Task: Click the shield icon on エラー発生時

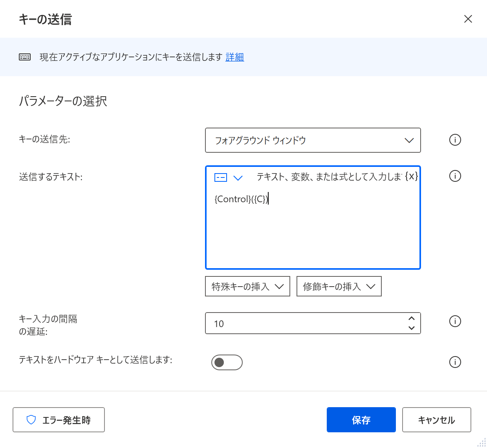Action: click(32, 420)
